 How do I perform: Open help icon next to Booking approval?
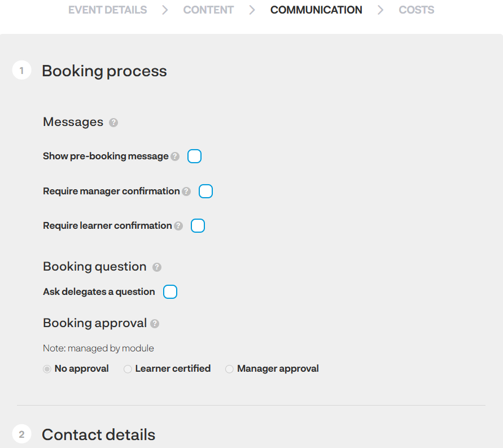point(155,324)
